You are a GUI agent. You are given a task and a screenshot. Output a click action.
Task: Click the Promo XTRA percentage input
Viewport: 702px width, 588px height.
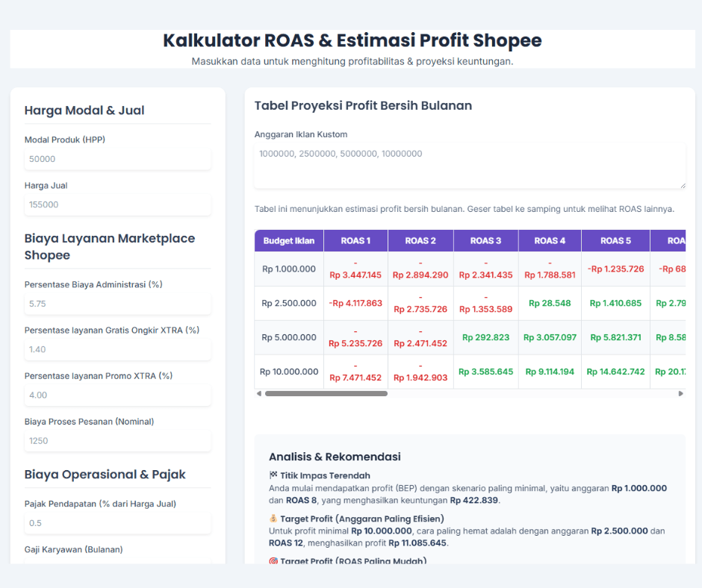[118, 395]
